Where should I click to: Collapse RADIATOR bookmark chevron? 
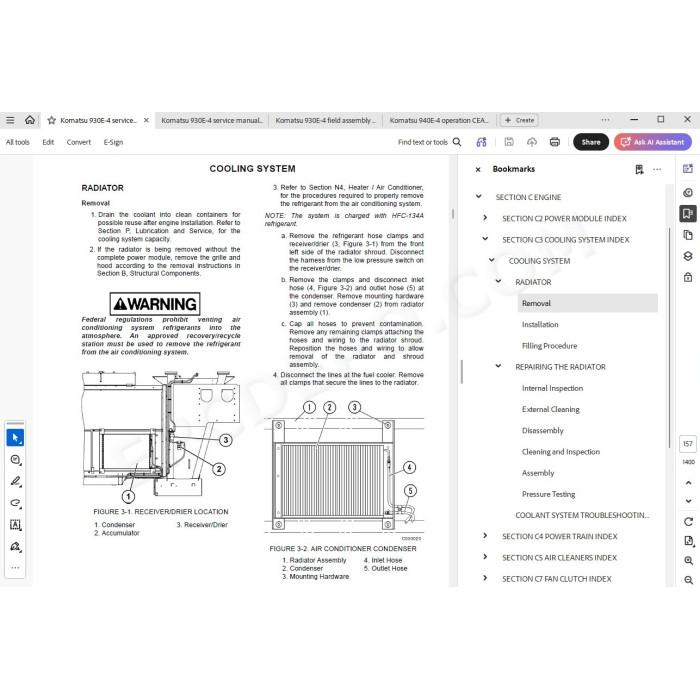(499, 281)
